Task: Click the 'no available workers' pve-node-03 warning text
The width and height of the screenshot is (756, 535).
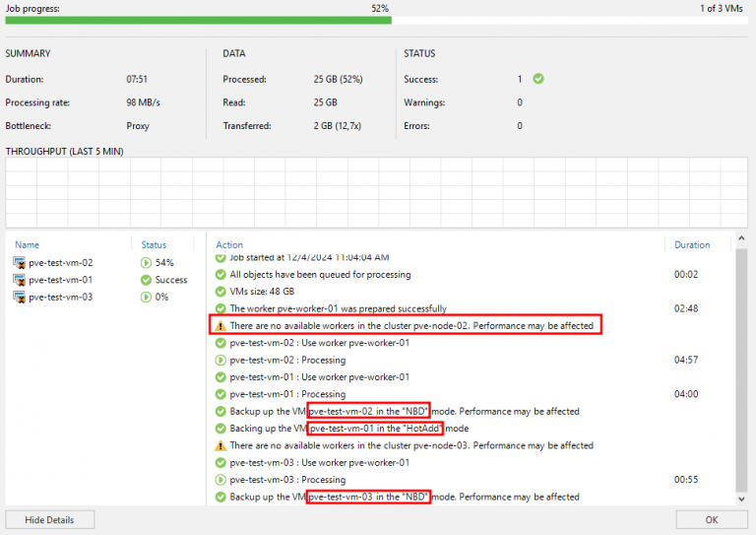Action: coord(411,445)
